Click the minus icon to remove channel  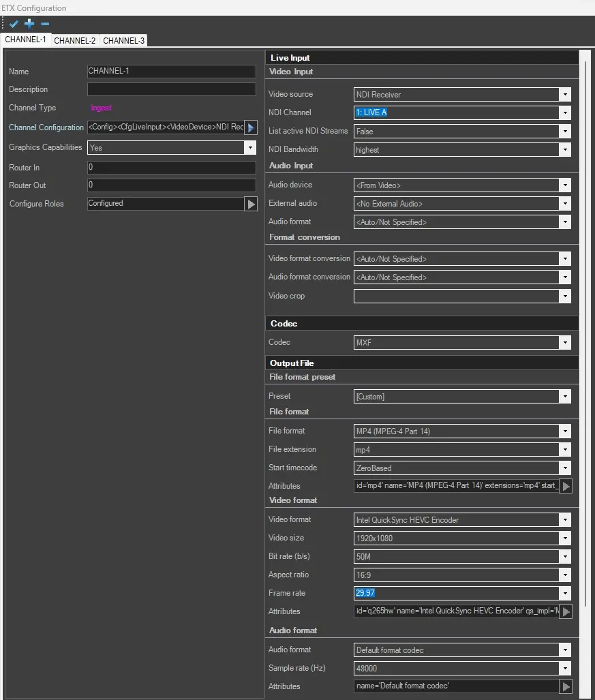(45, 25)
